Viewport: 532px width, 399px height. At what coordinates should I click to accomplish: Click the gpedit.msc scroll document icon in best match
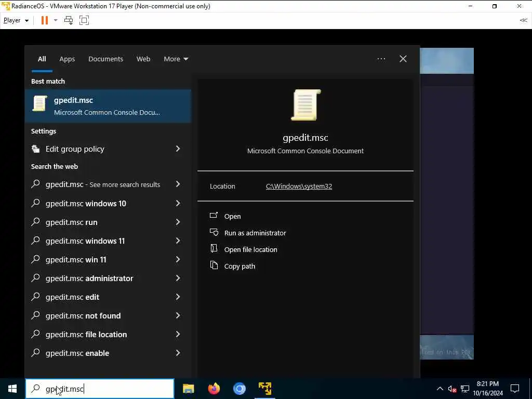[x=39, y=103]
